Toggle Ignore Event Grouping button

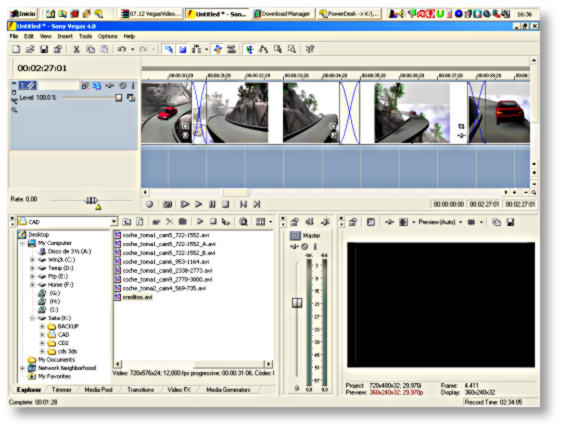pyautogui.click(x=232, y=49)
